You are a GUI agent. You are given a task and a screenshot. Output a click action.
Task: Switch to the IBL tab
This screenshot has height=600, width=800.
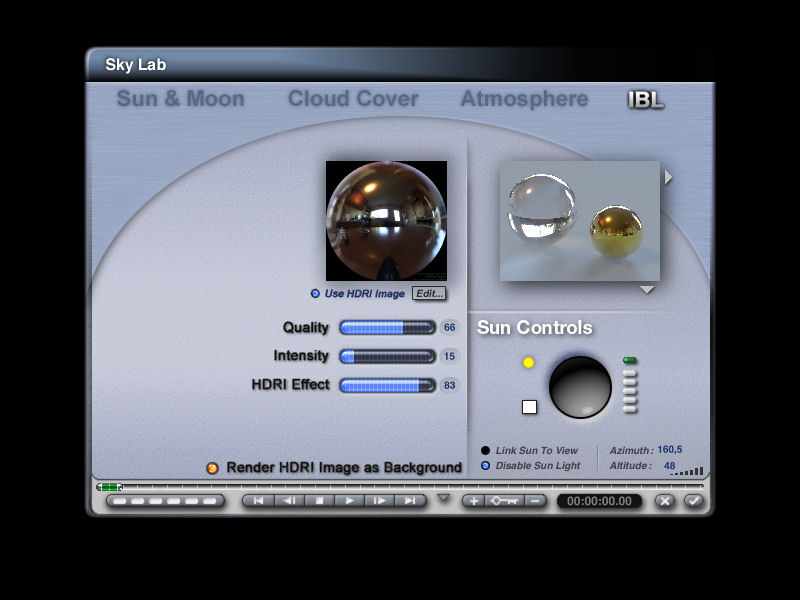coord(646,100)
